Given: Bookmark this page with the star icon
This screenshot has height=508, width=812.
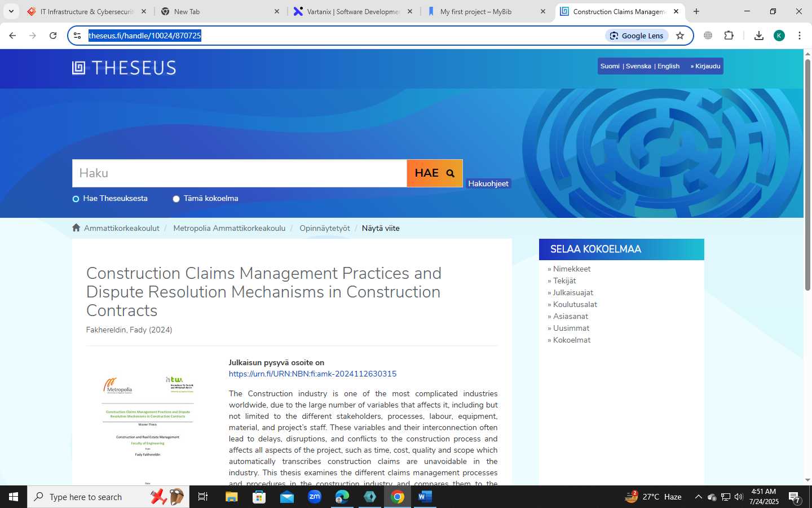Looking at the screenshot, I should tap(680, 36).
